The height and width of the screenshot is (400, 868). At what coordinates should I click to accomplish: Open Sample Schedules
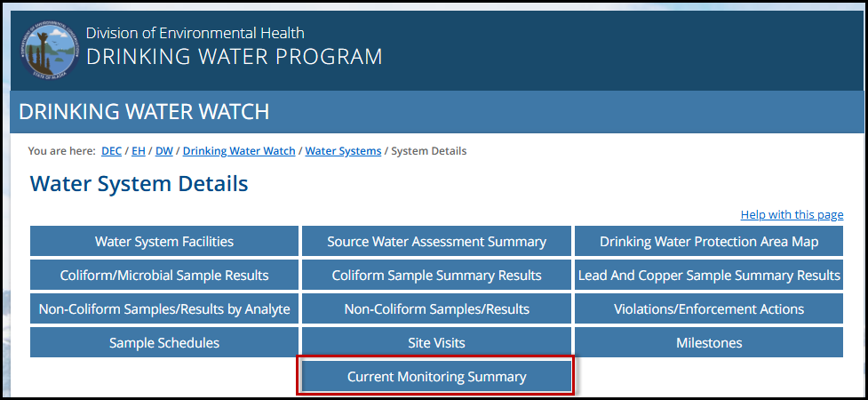pos(164,342)
